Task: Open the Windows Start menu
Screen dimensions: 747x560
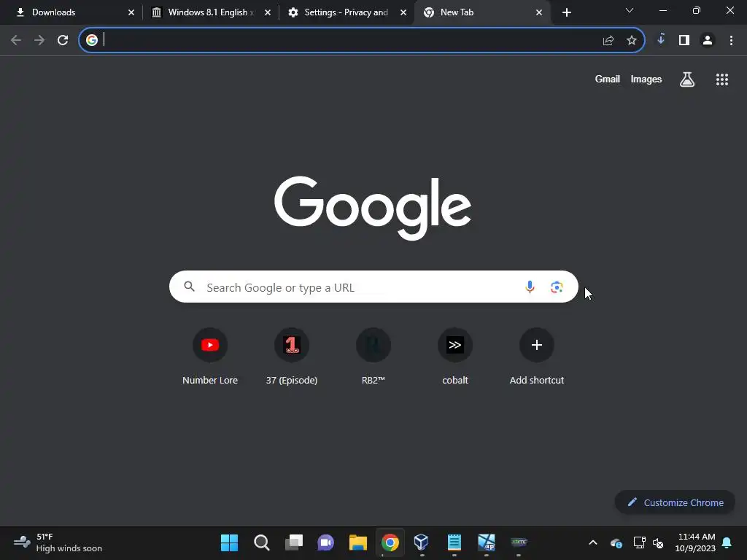Action: pos(229,542)
